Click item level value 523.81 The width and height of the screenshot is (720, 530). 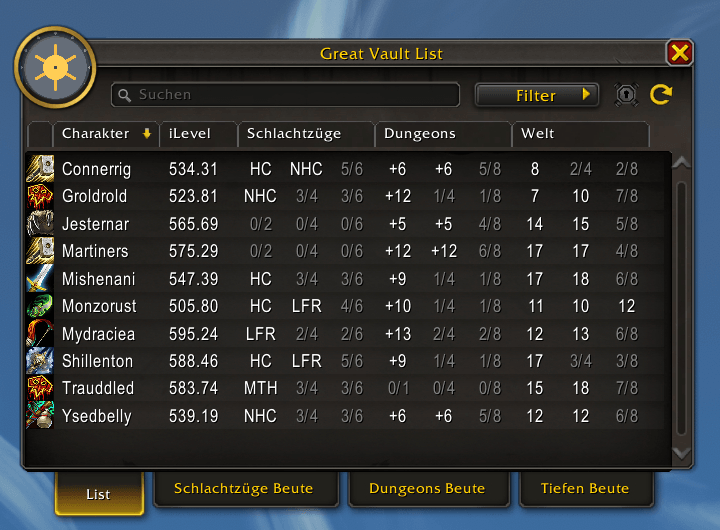(x=193, y=196)
